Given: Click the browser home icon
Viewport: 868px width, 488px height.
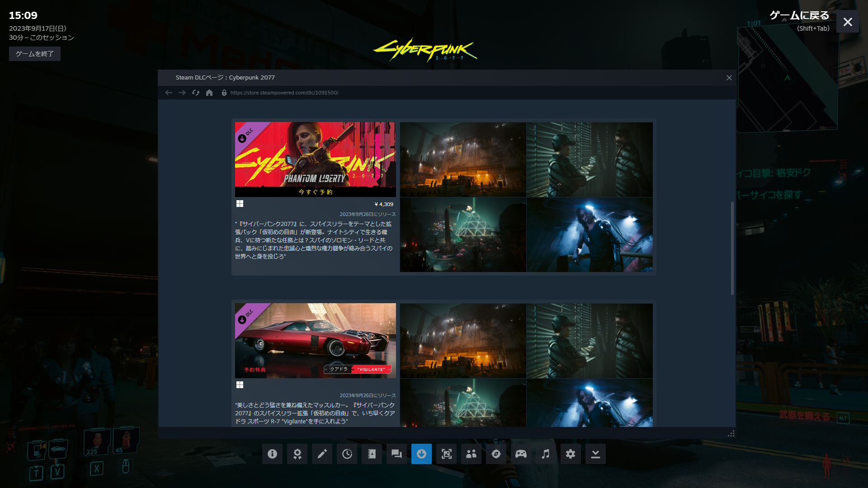Looking at the screenshot, I should (x=209, y=93).
